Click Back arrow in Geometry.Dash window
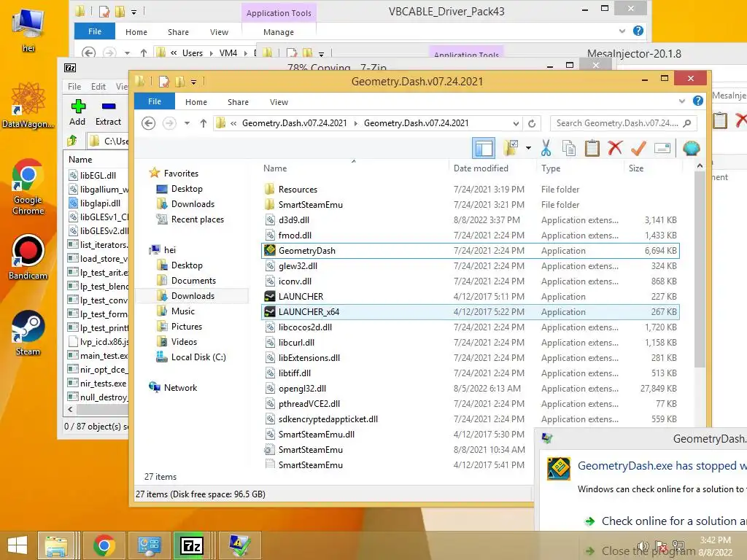 point(149,123)
